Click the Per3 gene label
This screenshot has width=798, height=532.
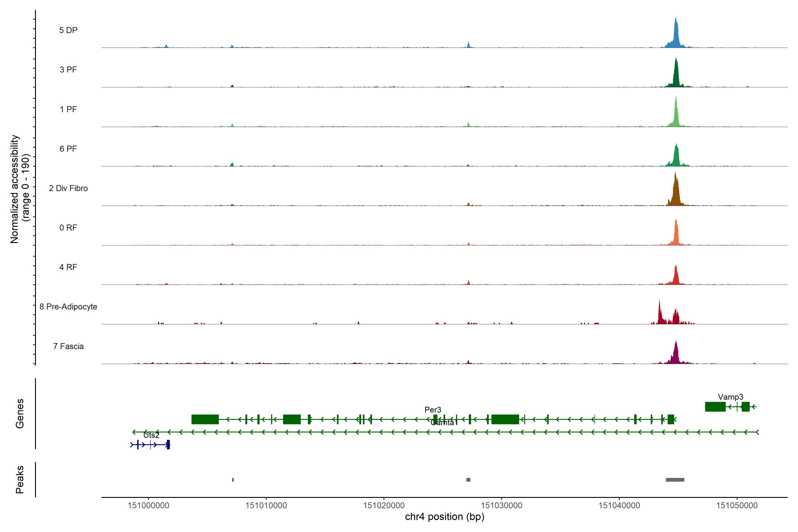(x=433, y=409)
